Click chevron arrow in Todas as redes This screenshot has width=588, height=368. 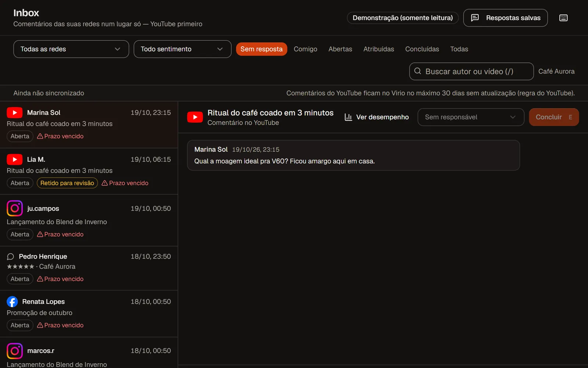pos(117,49)
